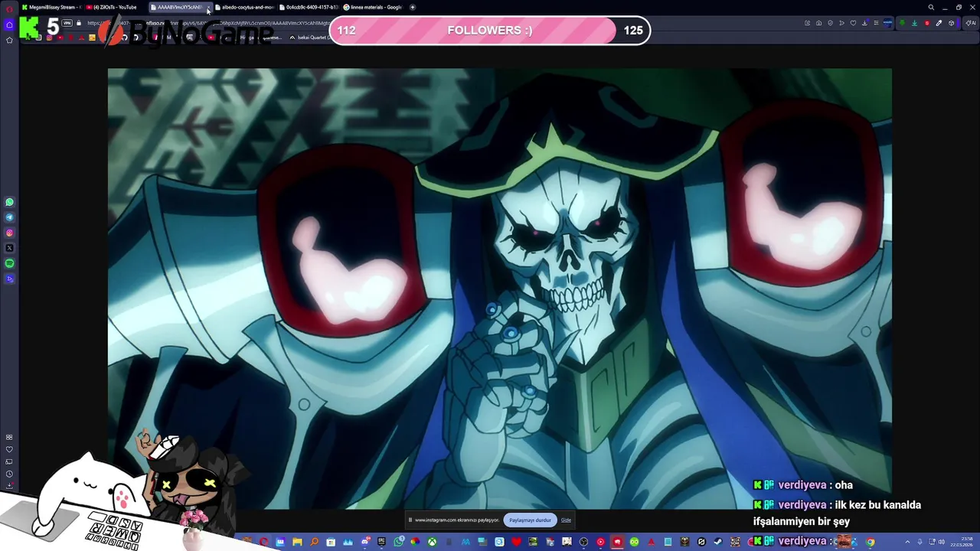The image size is (980, 551).
Task: Click the share icon in address bar
Action: pos(807,23)
